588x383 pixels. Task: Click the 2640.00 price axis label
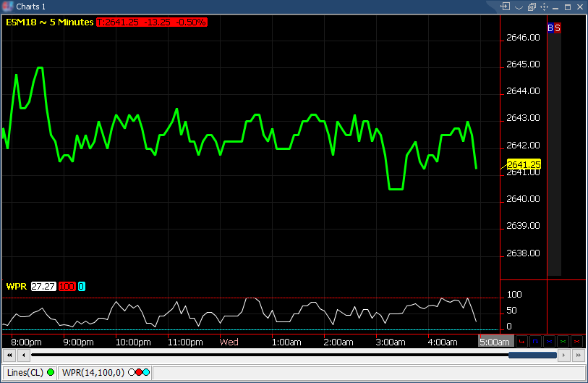(523, 198)
